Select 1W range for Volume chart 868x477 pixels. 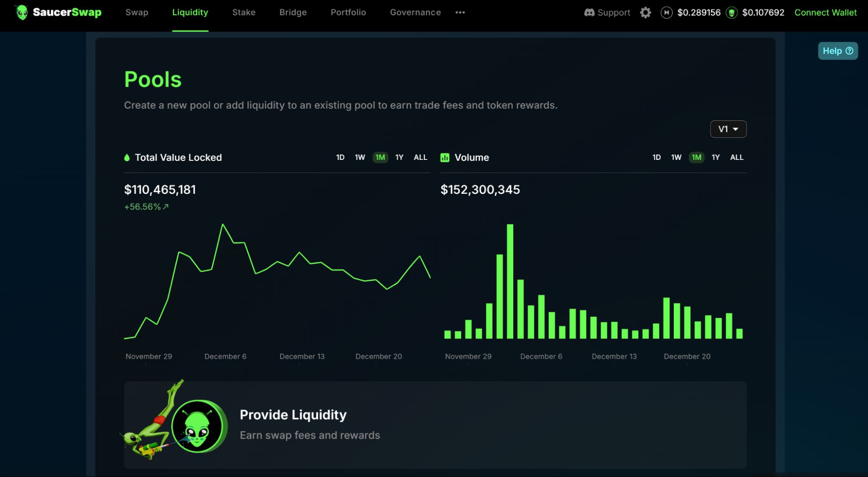[x=676, y=157]
